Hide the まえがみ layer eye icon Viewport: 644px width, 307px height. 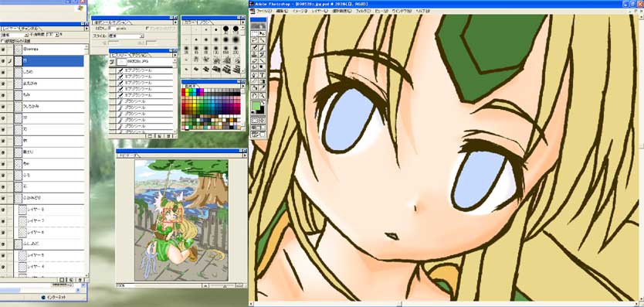pos(3,83)
